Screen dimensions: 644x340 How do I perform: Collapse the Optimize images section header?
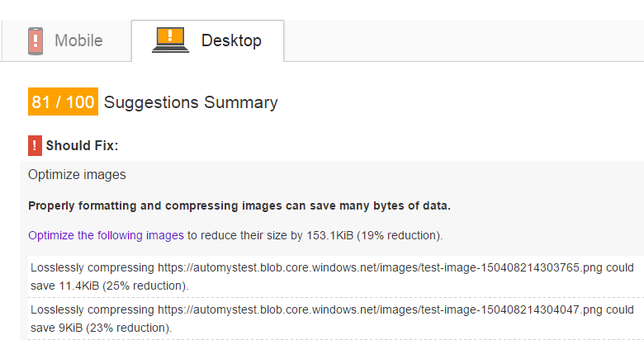77,175
